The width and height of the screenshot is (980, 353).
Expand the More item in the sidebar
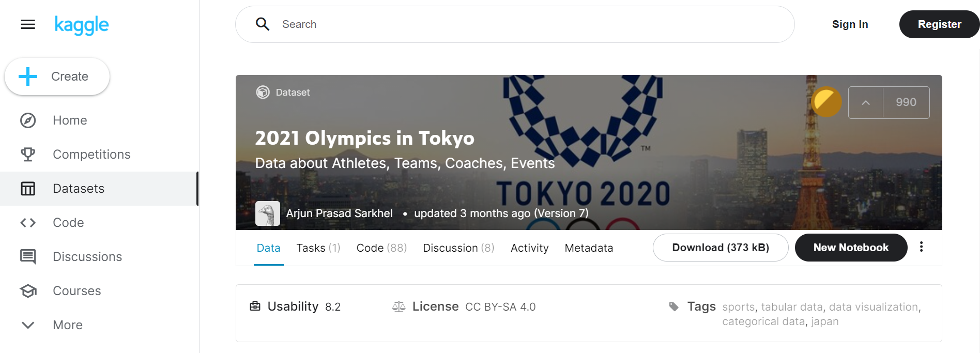pos(27,325)
